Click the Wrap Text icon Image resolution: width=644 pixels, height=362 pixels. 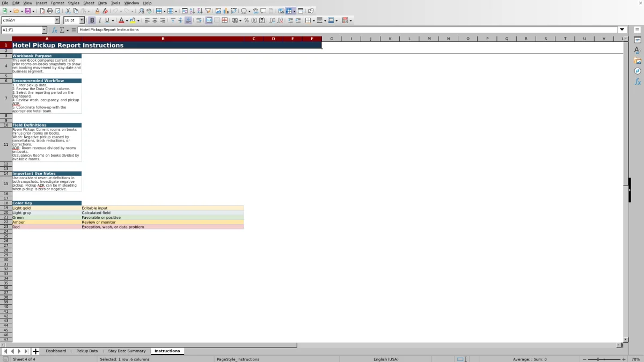pyautogui.click(x=199, y=20)
